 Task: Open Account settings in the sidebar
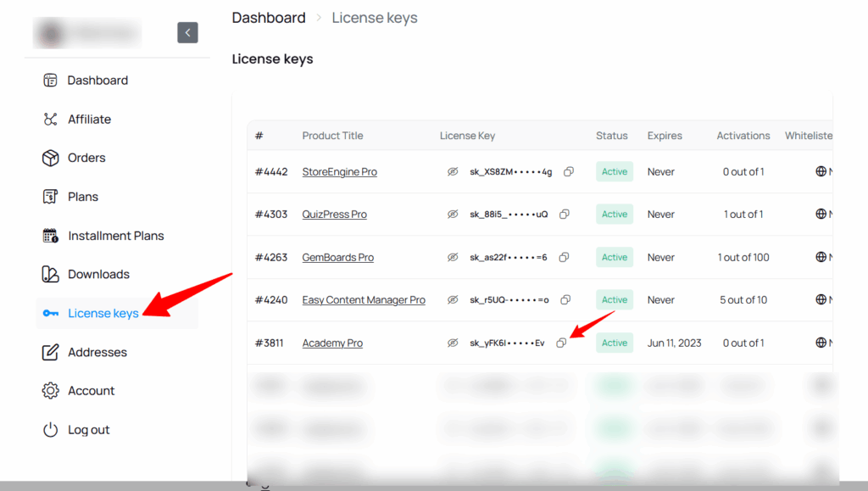click(x=92, y=391)
